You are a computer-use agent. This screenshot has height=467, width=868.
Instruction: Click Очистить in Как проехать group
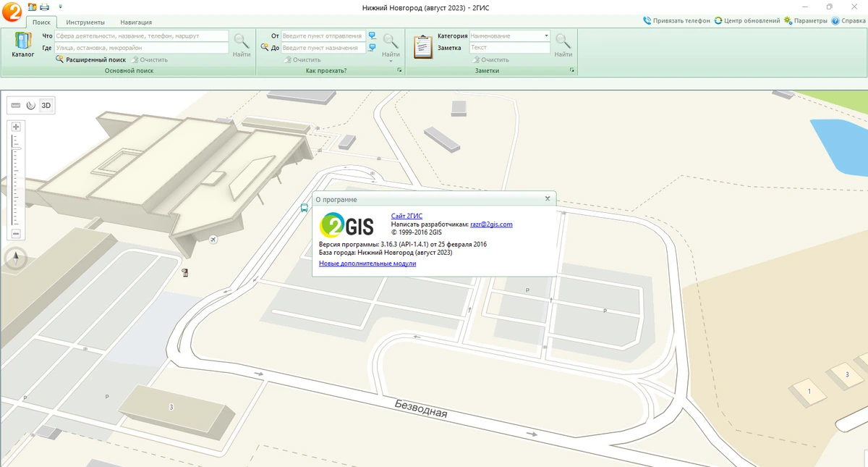(302, 60)
